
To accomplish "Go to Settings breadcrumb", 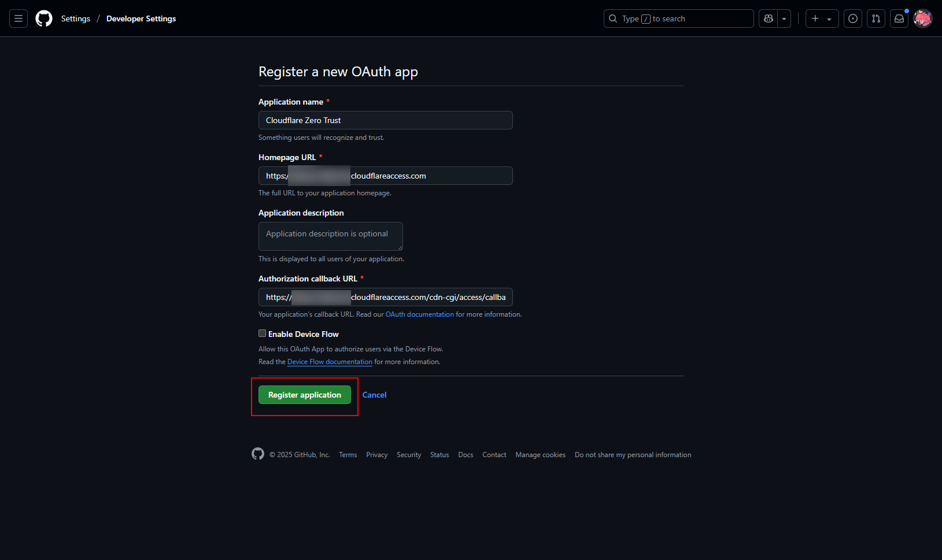I will 76,18.
